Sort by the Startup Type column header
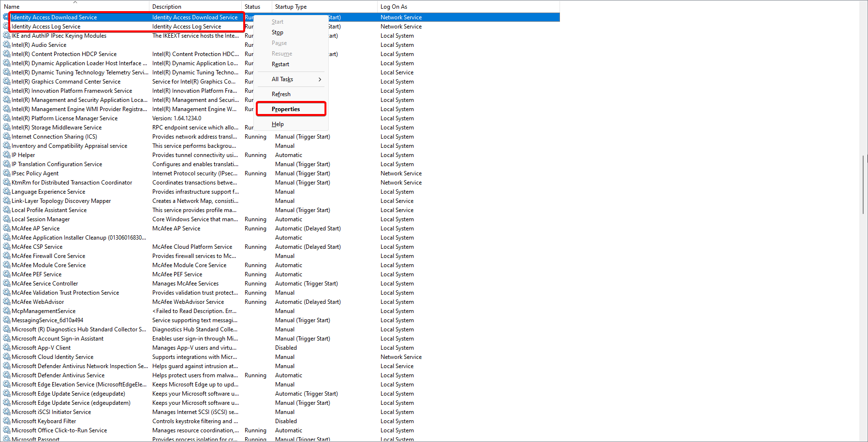 click(324, 7)
